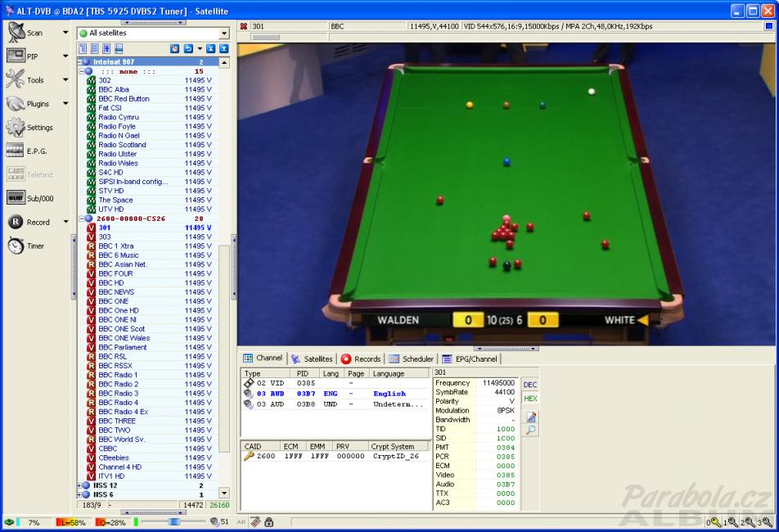Click the Language column header

coord(399,373)
